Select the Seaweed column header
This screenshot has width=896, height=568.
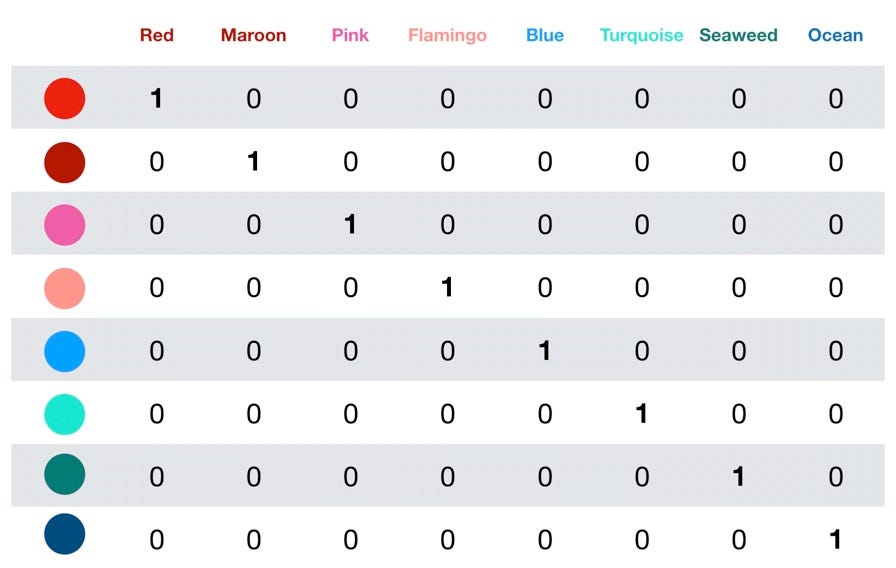pyautogui.click(x=738, y=35)
